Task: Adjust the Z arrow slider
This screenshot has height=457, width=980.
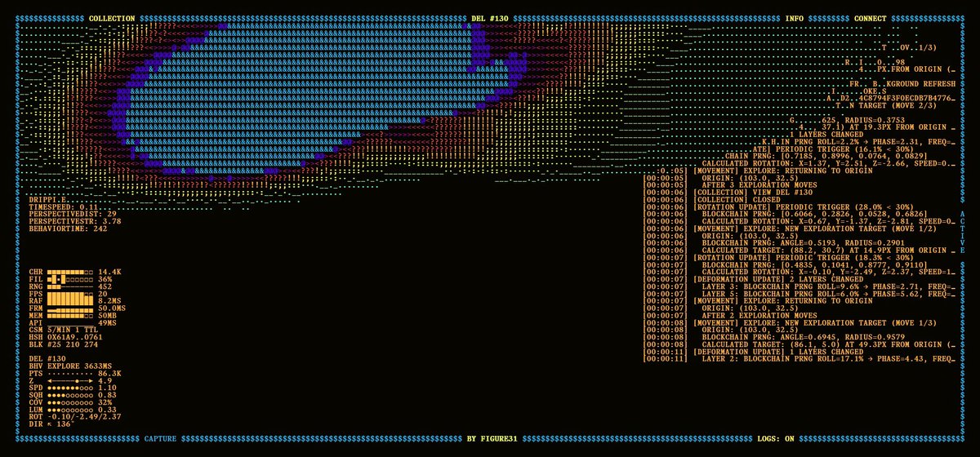Action: pos(69,381)
